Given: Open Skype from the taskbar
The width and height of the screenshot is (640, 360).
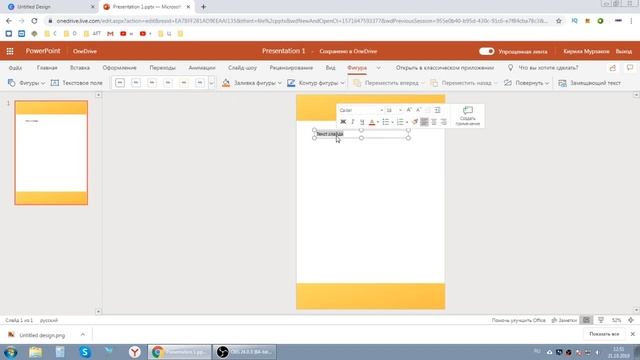Looking at the screenshot, I should click(85, 352).
